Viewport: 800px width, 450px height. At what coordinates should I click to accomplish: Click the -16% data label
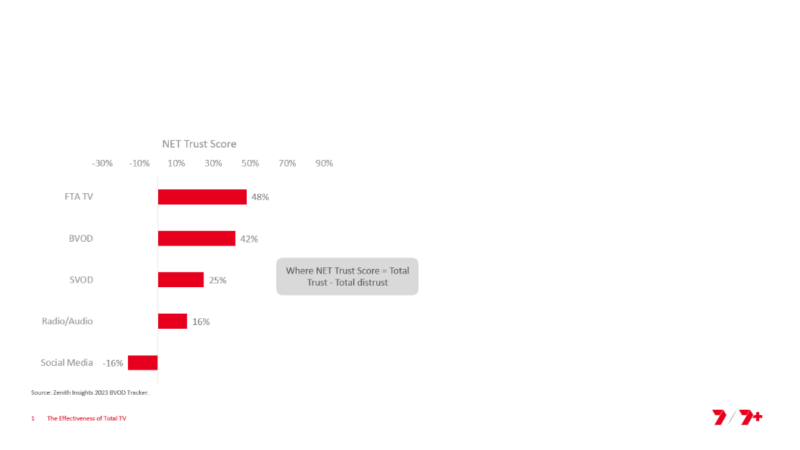coord(113,363)
